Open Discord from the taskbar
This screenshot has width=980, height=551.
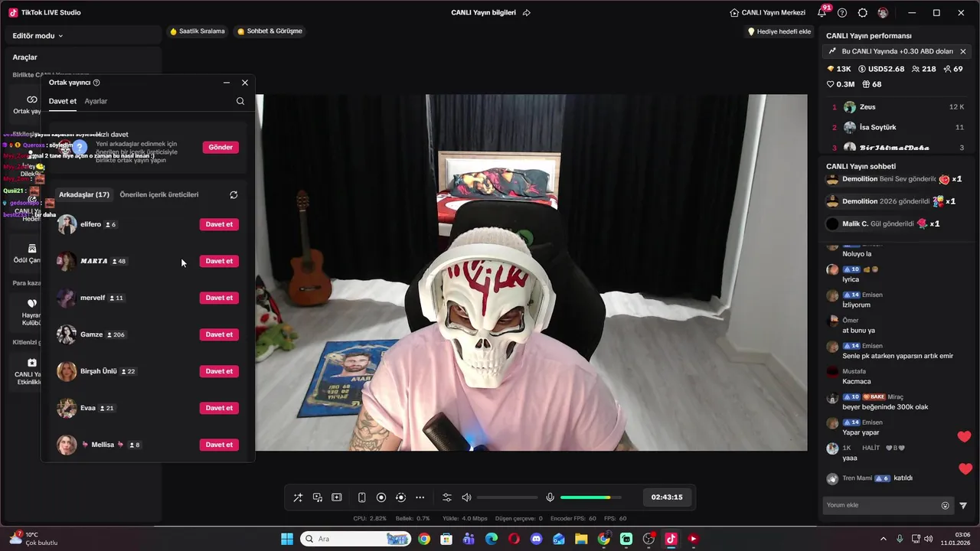coord(536,539)
